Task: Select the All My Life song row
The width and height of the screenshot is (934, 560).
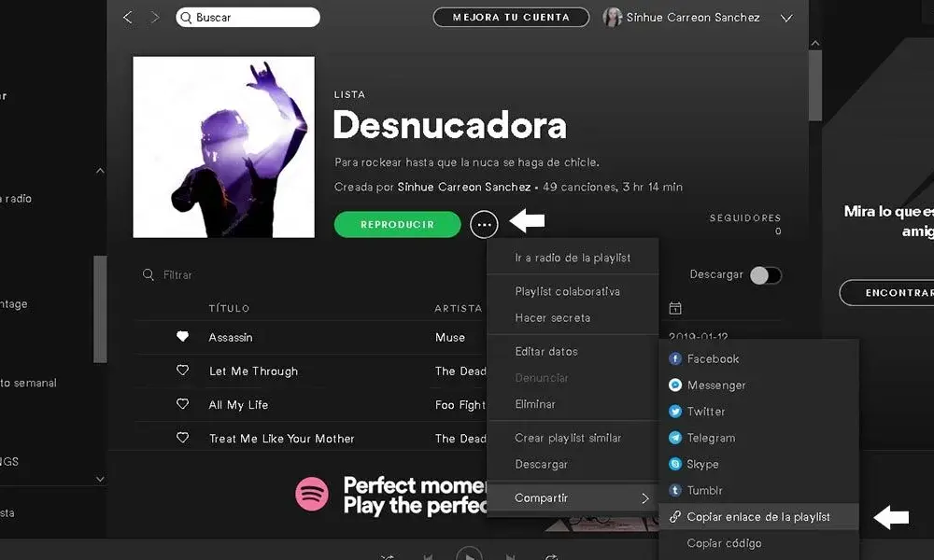Action: pyautogui.click(x=311, y=405)
